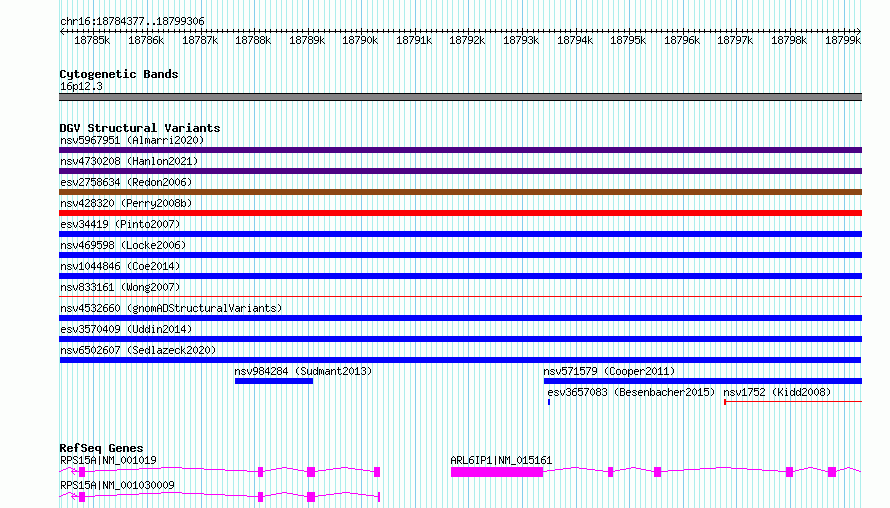Screen dimensions: 890x508
Task: Select nsv4532660 (gnomADStructuralVariants) label
Action: coord(171,308)
